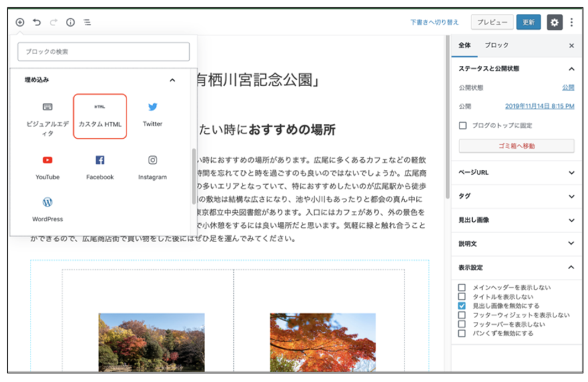
Task: Switch to the ブロック tab
Action: tap(496, 45)
